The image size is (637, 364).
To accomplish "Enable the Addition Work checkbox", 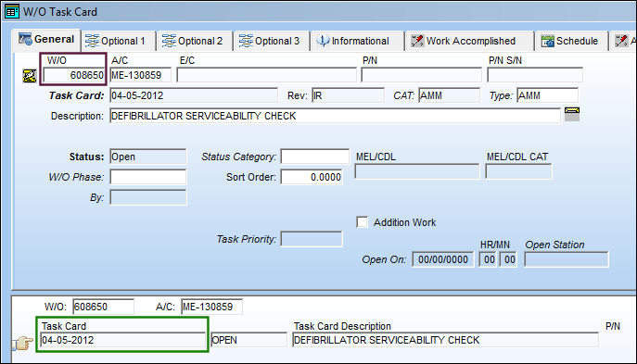I will coord(362,222).
